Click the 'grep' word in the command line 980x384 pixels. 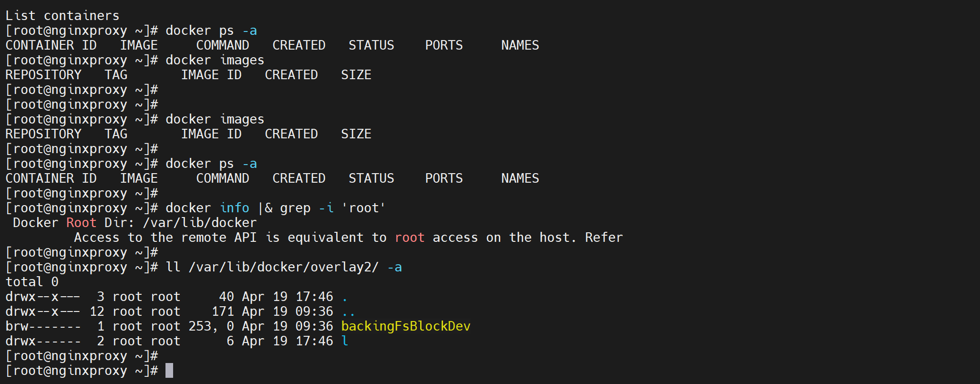point(295,208)
